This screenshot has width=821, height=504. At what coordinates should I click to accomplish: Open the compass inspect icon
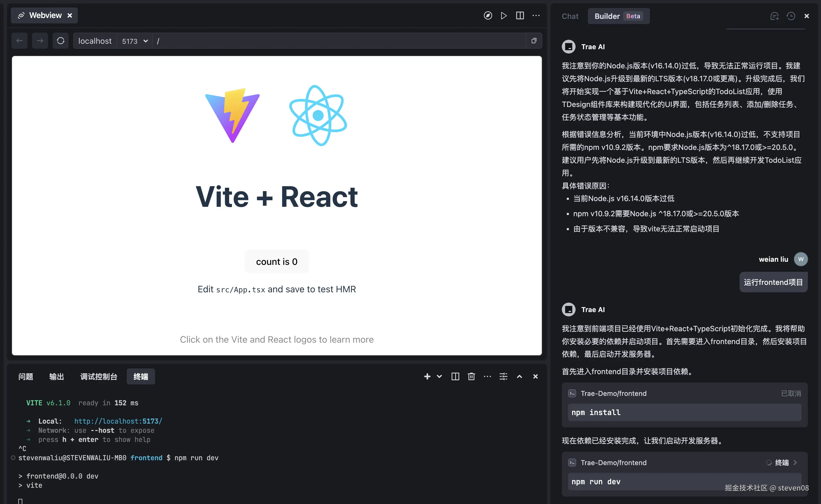[488, 16]
